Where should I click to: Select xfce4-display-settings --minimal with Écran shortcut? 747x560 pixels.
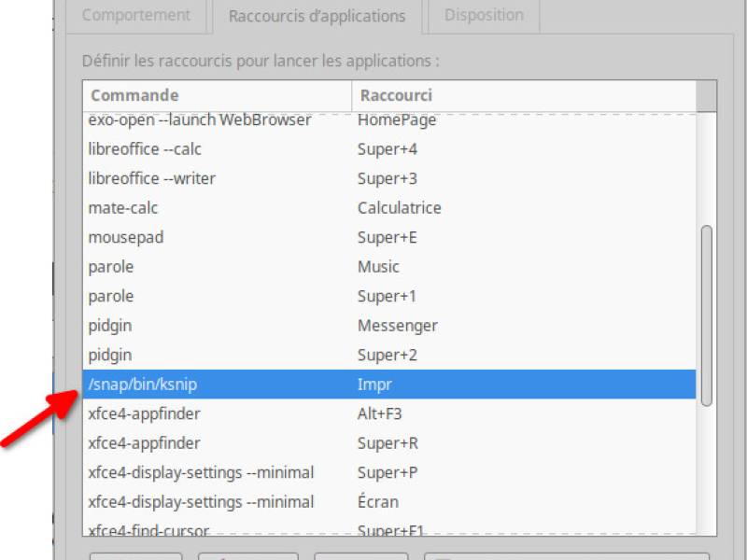pos(201,502)
